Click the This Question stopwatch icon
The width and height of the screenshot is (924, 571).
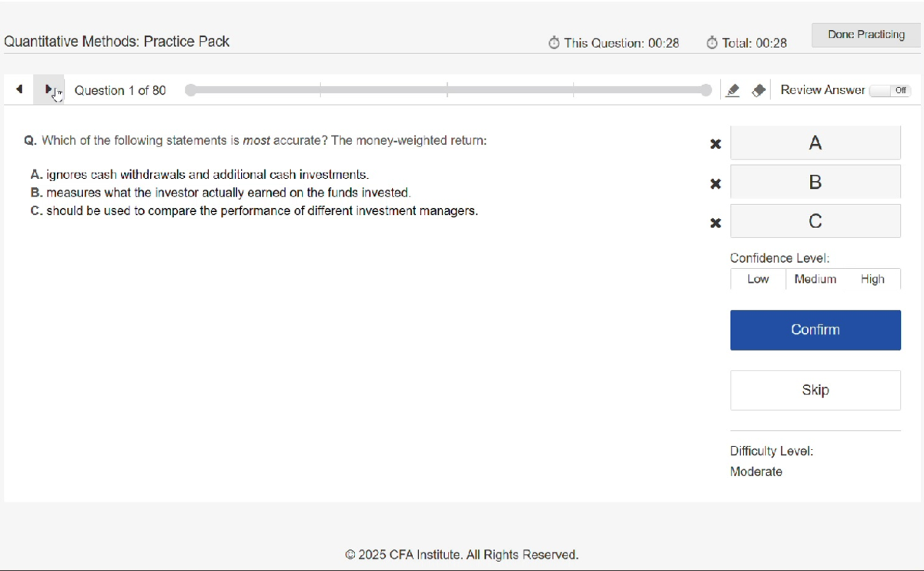pyautogui.click(x=554, y=43)
